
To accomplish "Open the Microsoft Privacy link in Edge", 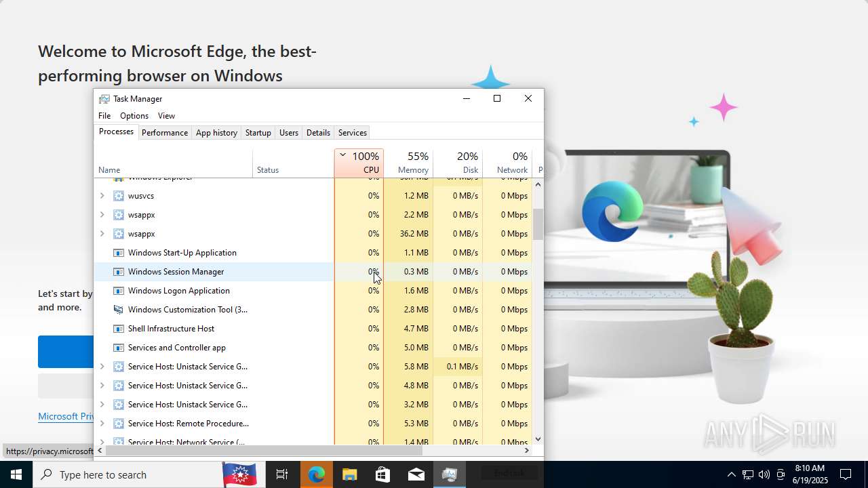I will [66, 416].
